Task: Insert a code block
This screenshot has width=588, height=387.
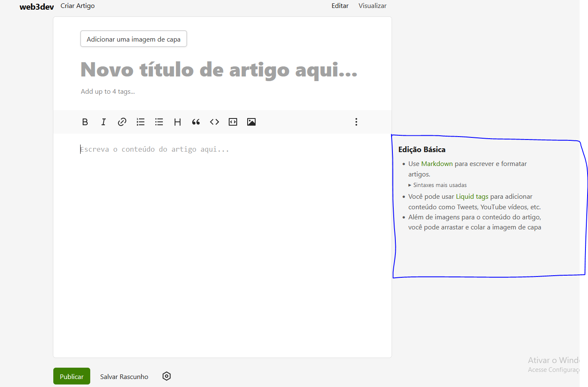Action: pyautogui.click(x=233, y=122)
